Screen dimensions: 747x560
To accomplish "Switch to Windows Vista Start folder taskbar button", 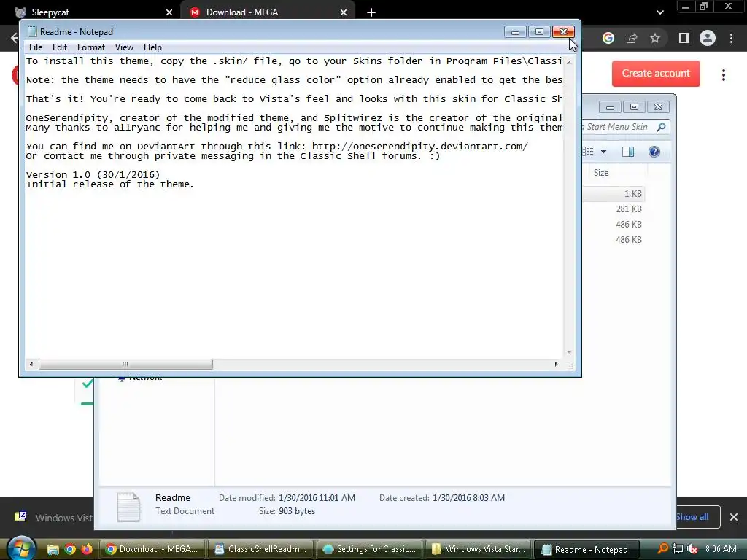I will [x=478, y=549].
